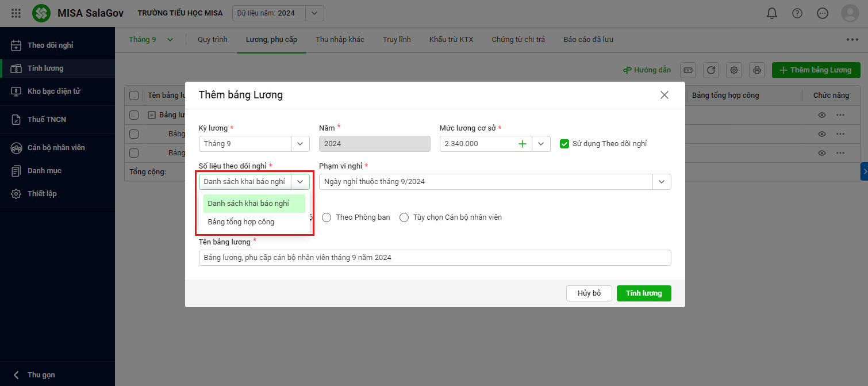Click the Bảng tổng hợp công column header
Viewport: 868px width, 386px height.
pyautogui.click(x=725, y=95)
